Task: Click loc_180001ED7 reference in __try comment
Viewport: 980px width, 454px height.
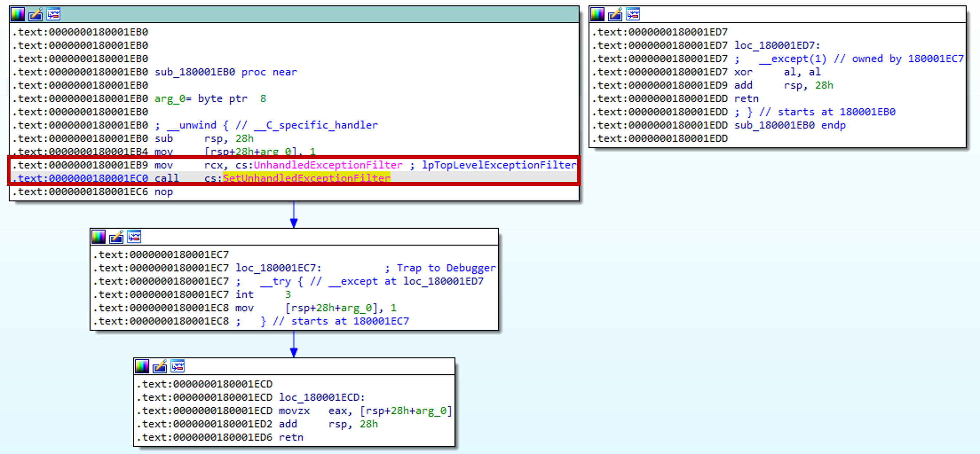Action: (x=443, y=281)
